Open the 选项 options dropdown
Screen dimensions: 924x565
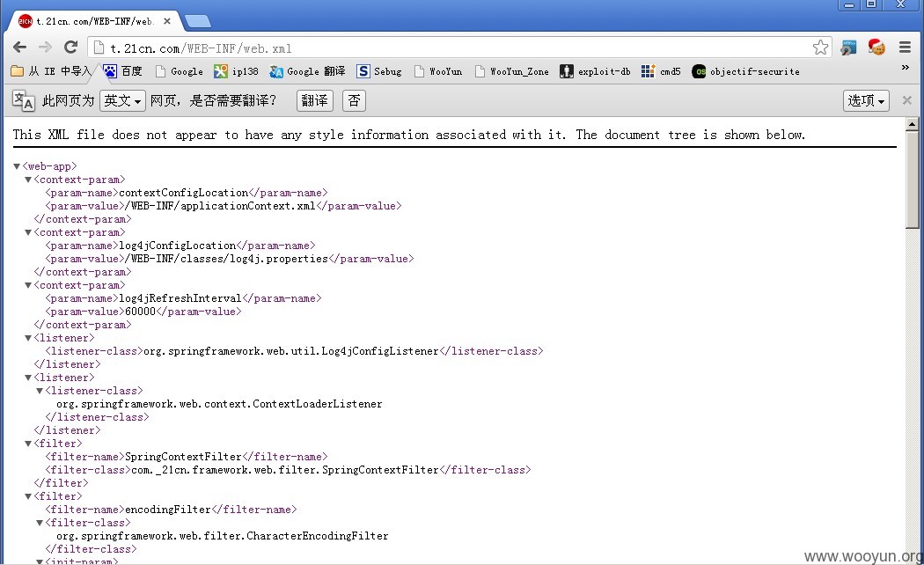(x=866, y=100)
